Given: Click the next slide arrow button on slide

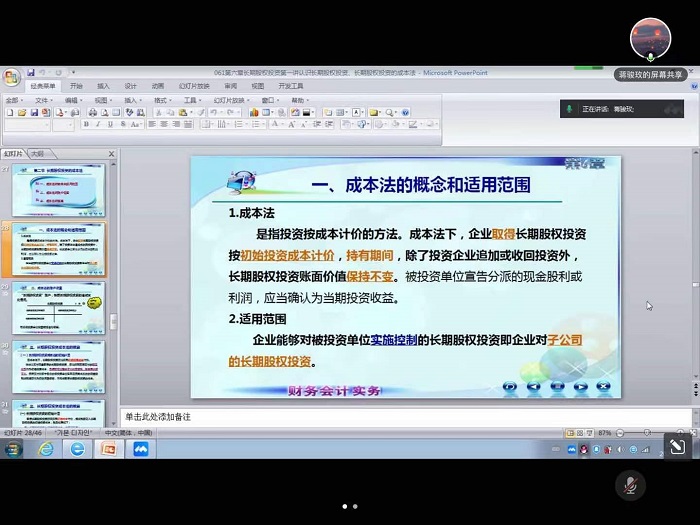Looking at the screenshot, I should [580, 385].
